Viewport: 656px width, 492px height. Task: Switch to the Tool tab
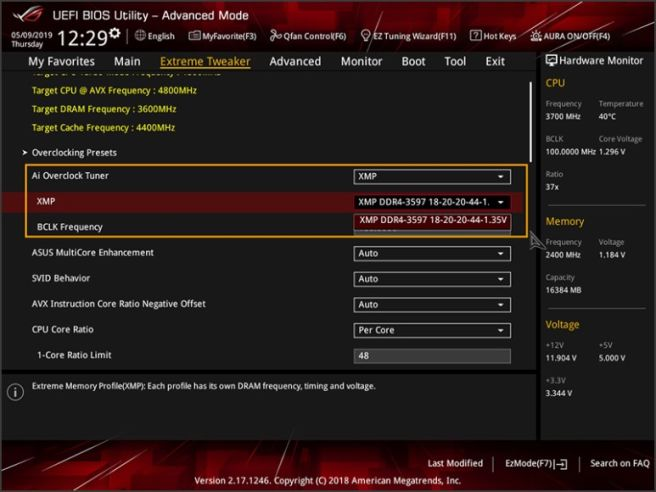coord(455,62)
